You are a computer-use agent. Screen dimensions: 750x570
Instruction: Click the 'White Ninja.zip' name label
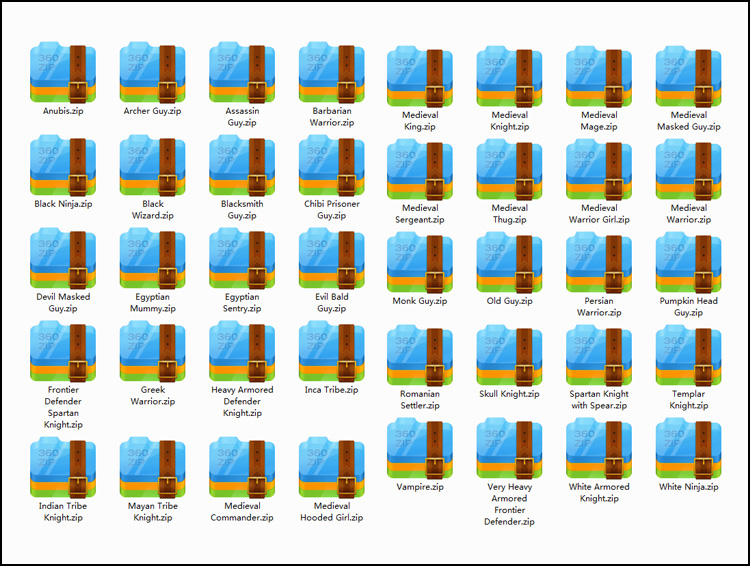[689, 487]
